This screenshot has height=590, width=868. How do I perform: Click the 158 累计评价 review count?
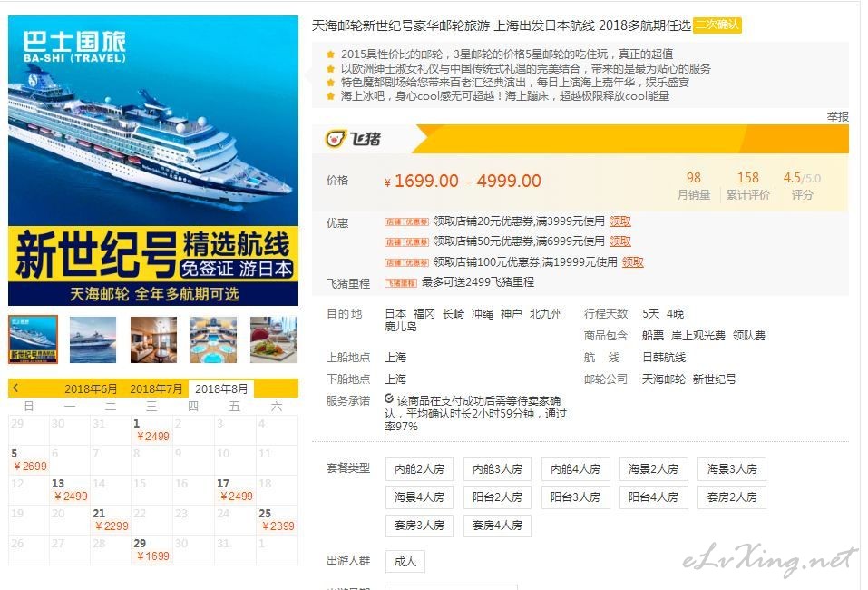pos(748,185)
